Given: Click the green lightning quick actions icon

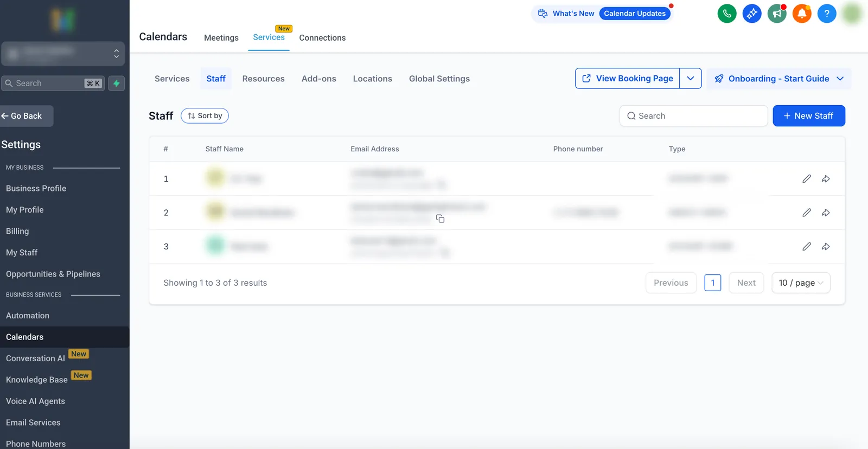Looking at the screenshot, I should 117,84.
